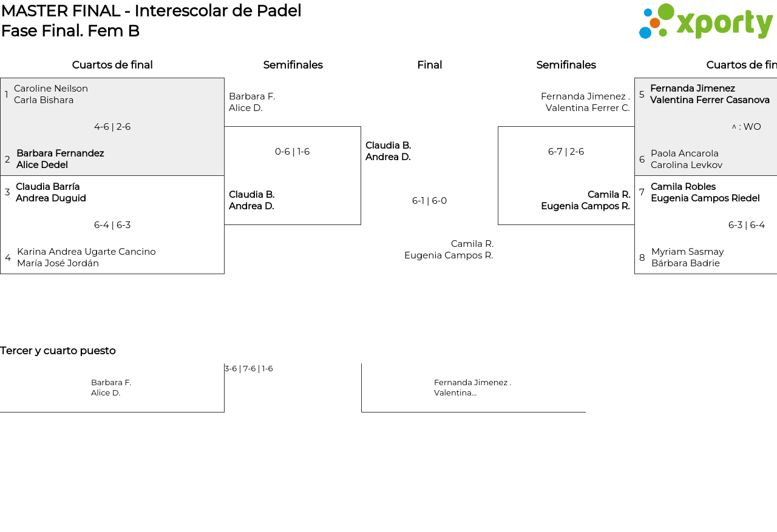
Task: Click the xporty logo
Action: coord(705,22)
